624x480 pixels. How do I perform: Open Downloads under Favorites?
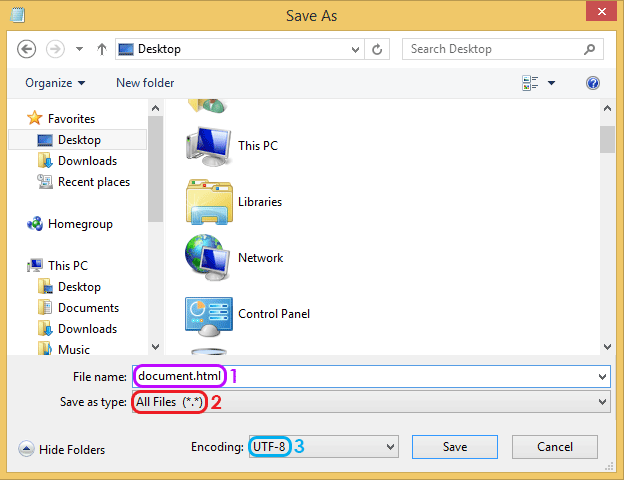87,161
